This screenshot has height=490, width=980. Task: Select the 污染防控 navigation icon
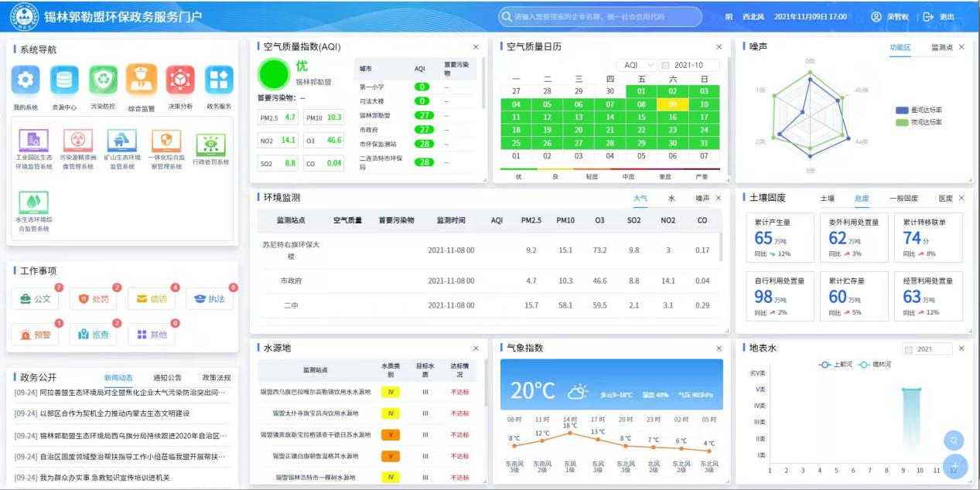coord(103,79)
